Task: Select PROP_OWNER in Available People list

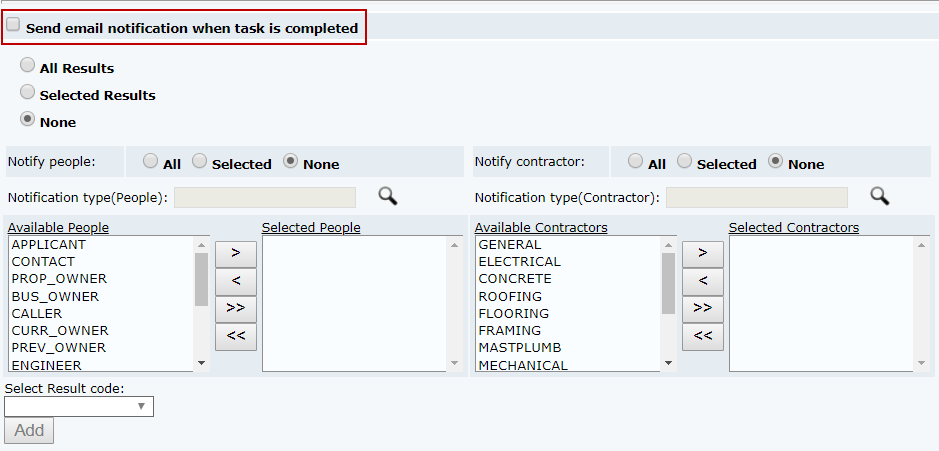Action: point(59,279)
